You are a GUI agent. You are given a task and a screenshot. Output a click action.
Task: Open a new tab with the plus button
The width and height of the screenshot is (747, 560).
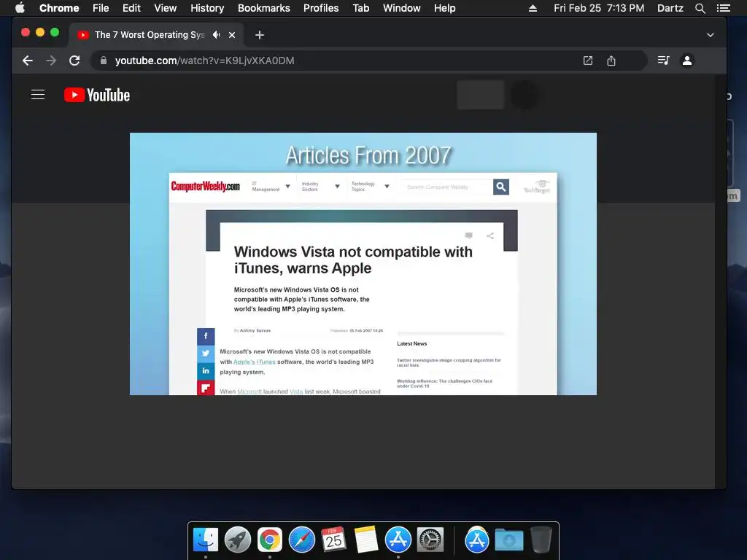(x=259, y=35)
